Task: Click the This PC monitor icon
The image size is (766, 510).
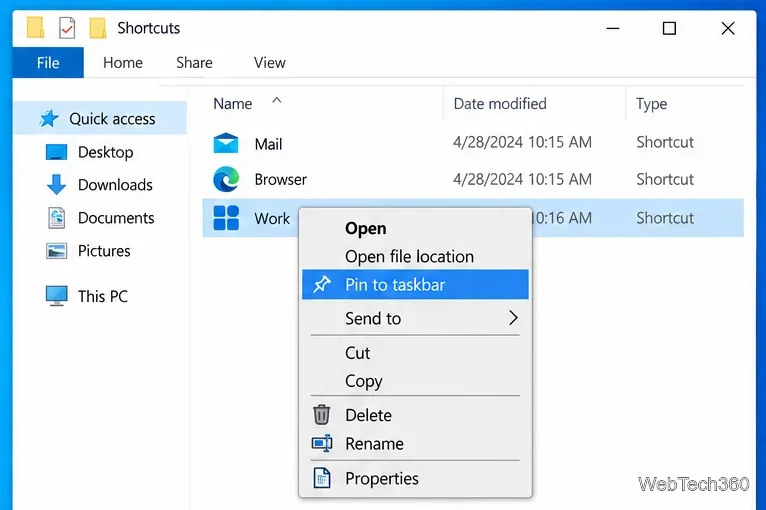Action: (x=56, y=296)
